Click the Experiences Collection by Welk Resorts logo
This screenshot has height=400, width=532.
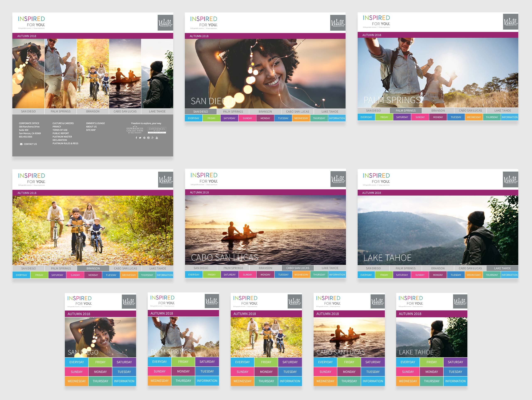pyautogui.click(x=135, y=130)
